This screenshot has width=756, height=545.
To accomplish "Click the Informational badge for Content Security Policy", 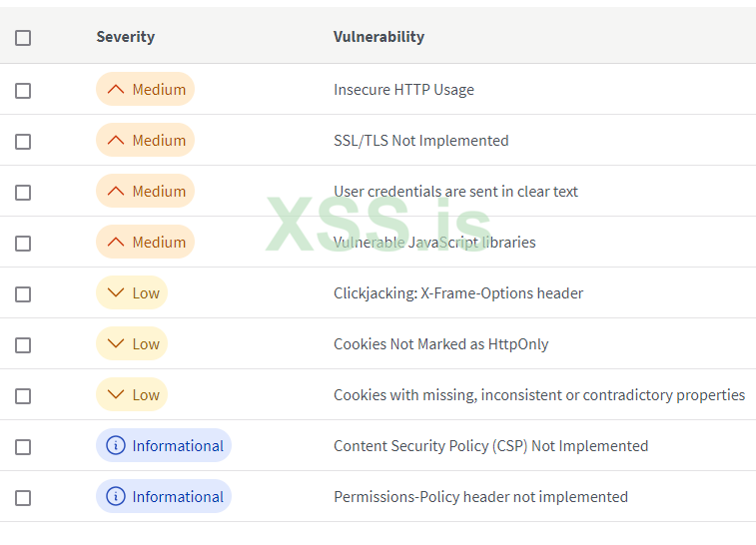I will tap(164, 446).
